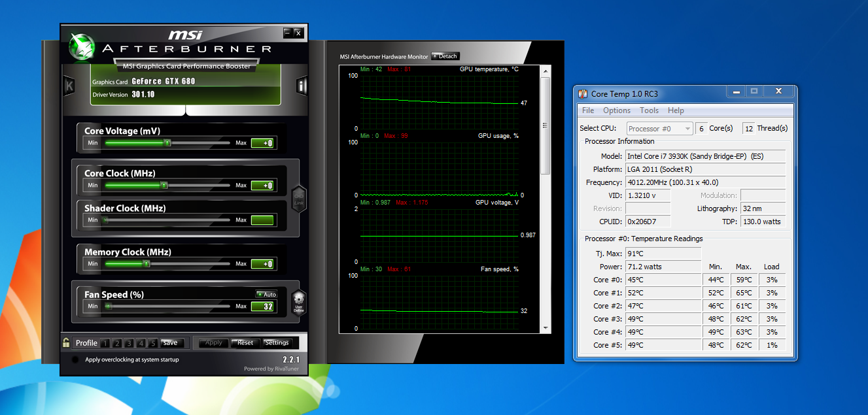The image size is (868, 415).
Task: Click the User Define fan icon
Action: 298,303
